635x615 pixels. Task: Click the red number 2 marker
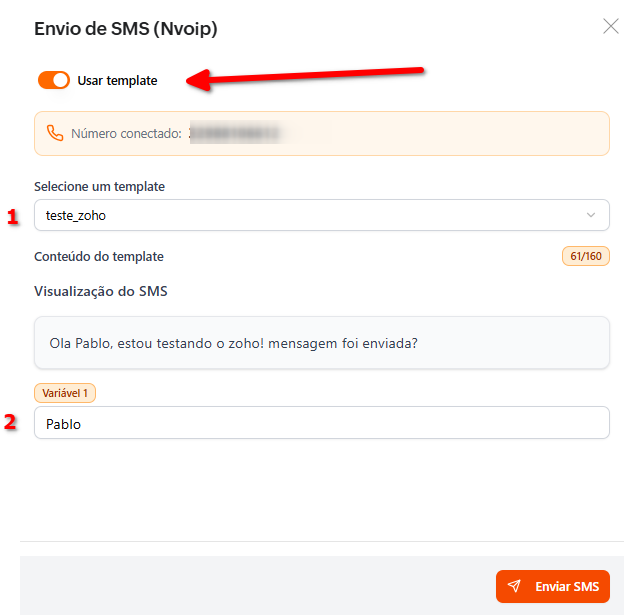click(11, 422)
